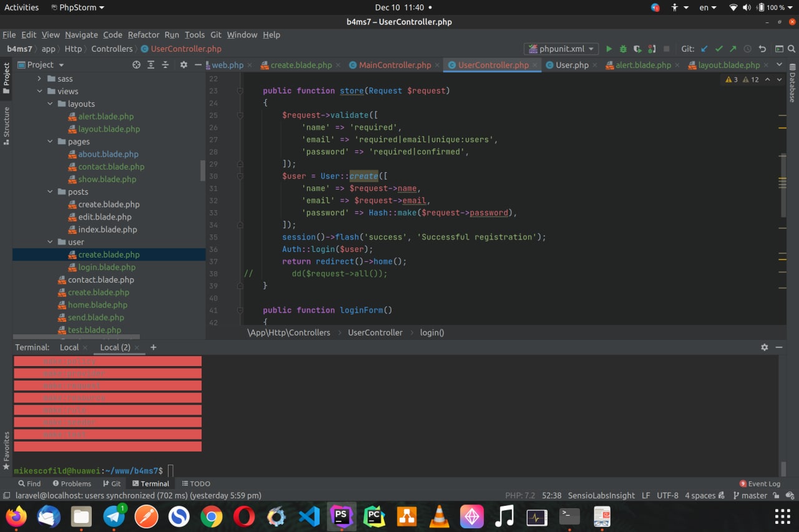Click the Git push arrow icon
This screenshot has height=532, width=799.
click(x=733, y=49)
